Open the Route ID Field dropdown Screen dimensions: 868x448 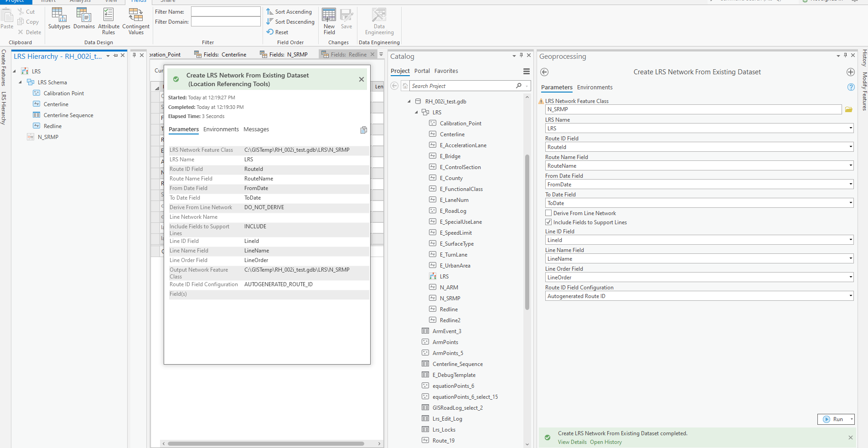point(851,147)
